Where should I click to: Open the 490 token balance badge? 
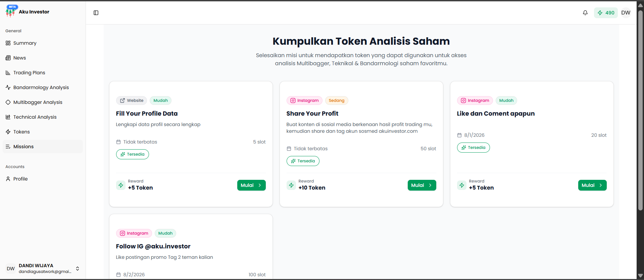point(606,13)
